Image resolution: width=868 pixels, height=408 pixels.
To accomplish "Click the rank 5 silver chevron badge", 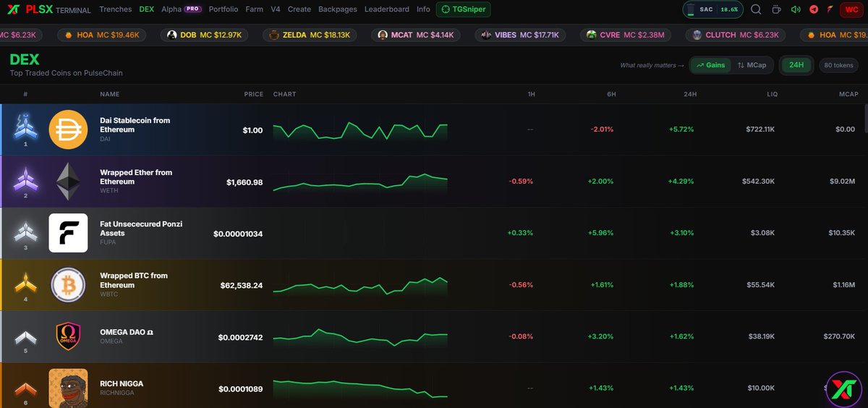I will 25,336.
